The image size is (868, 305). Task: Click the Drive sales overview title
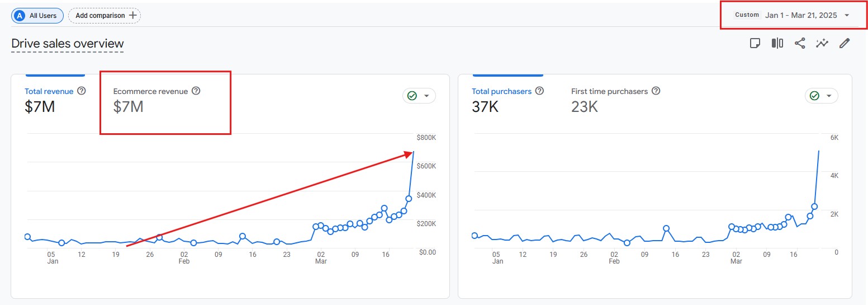coord(68,44)
